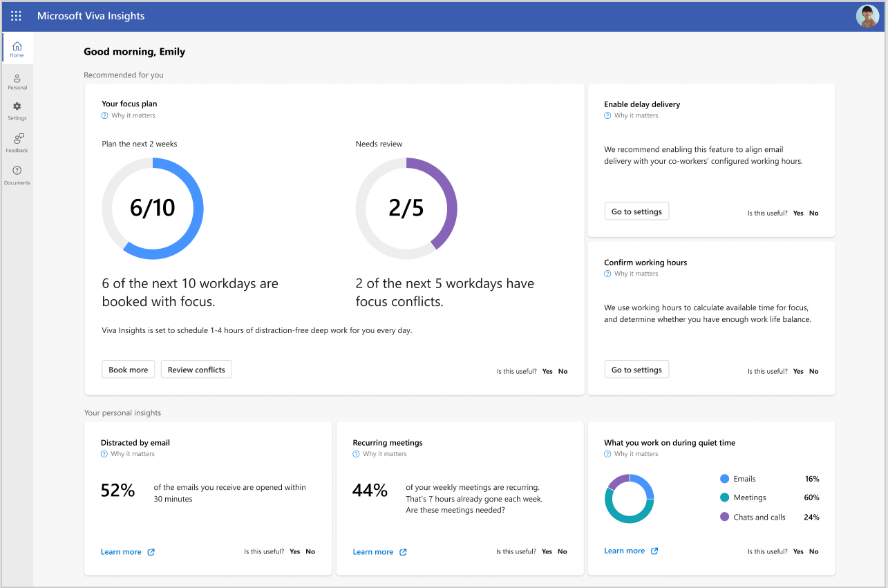Open the app launcher waffle icon
The image size is (888, 588).
click(16, 16)
